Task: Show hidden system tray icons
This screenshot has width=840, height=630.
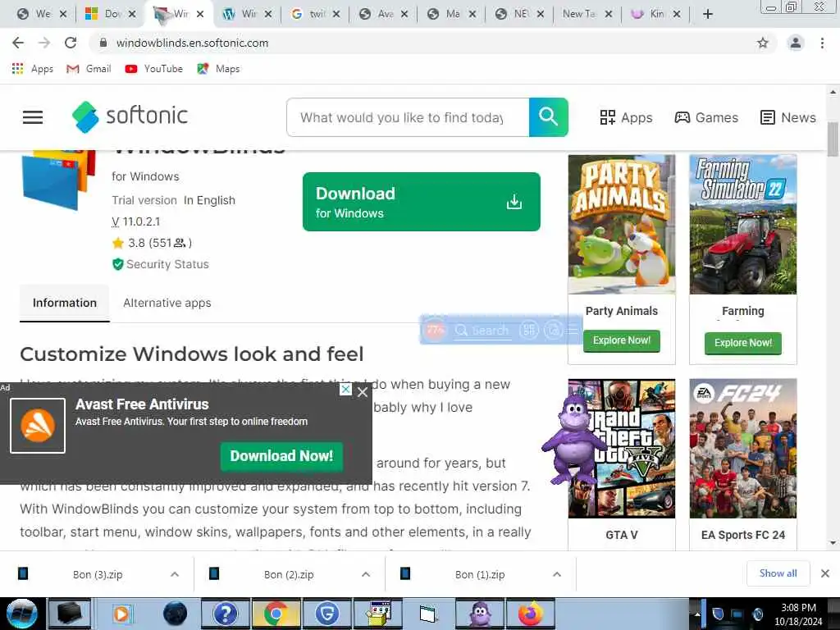Action: click(x=697, y=614)
